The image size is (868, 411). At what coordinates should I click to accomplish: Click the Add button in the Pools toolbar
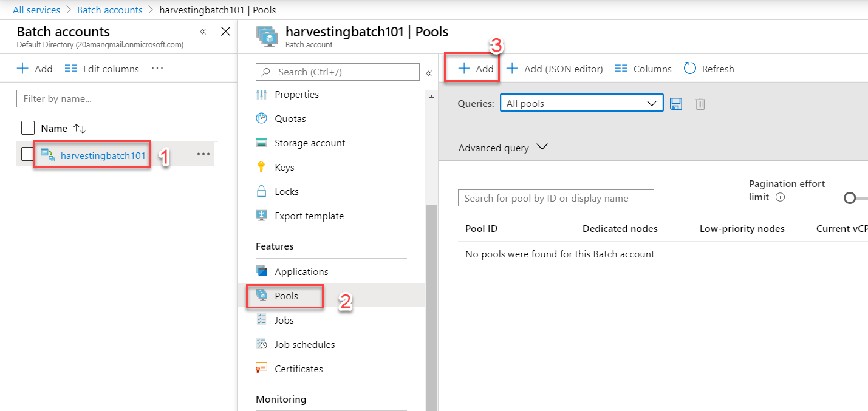pyautogui.click(x=476, y=69)
